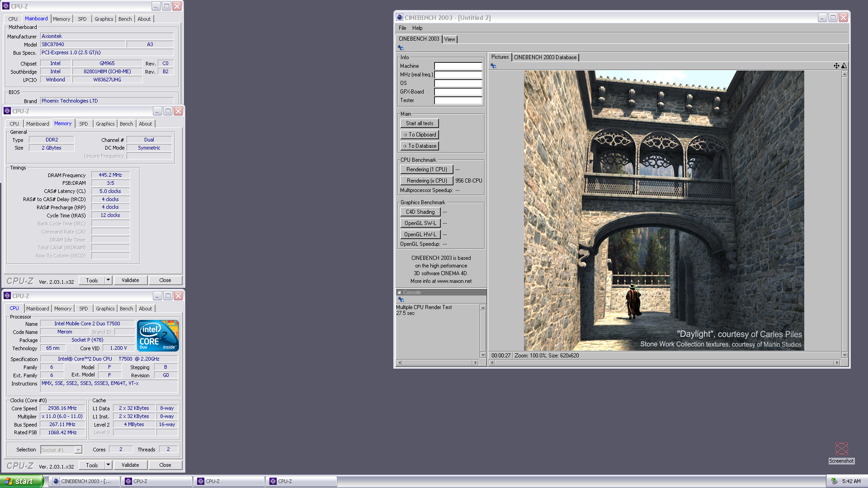Select the Pictures tab
Screen dimensions: 868x488
500,57
